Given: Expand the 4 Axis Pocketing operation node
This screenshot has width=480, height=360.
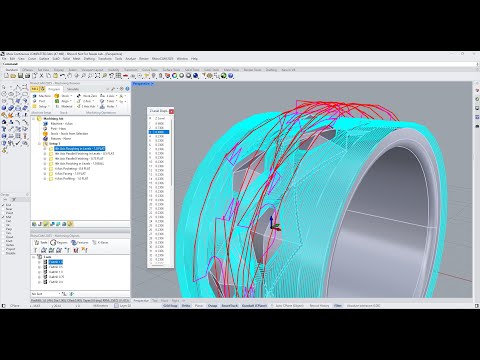Looking at the screenshot, I should coord(45,169).
